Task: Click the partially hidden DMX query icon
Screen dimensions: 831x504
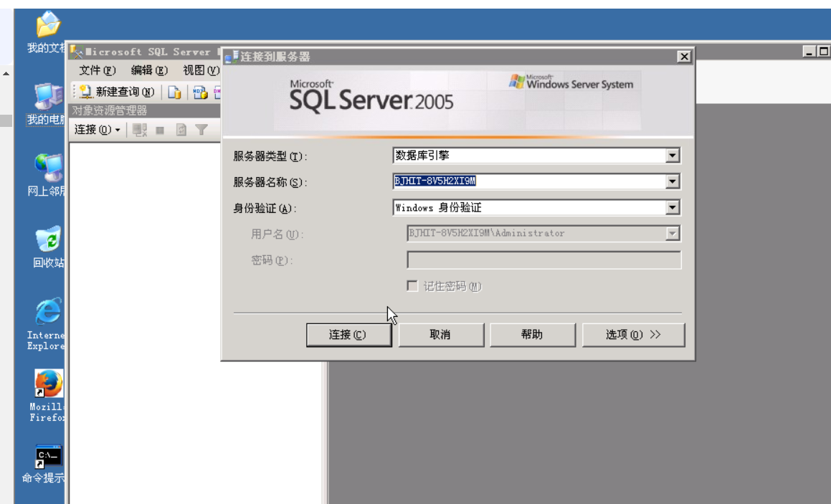Action: pos(217,92)
